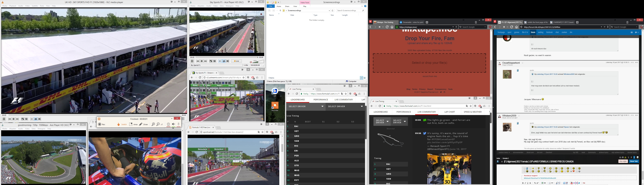Screen dimensions: 644x185
Task: Open the second SELECT DRIVER dropdown beside the Live Commentary feed
Action: click(399, 121)
